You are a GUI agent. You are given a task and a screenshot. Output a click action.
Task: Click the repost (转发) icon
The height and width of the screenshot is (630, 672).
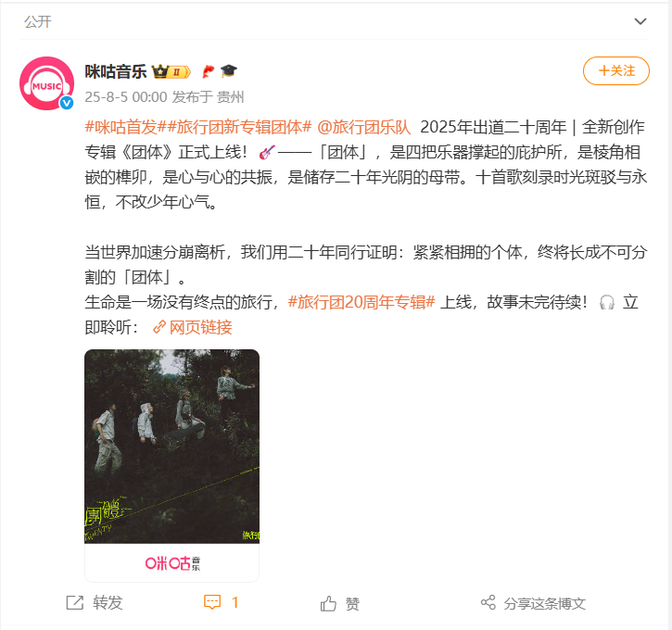pos(74,602)
